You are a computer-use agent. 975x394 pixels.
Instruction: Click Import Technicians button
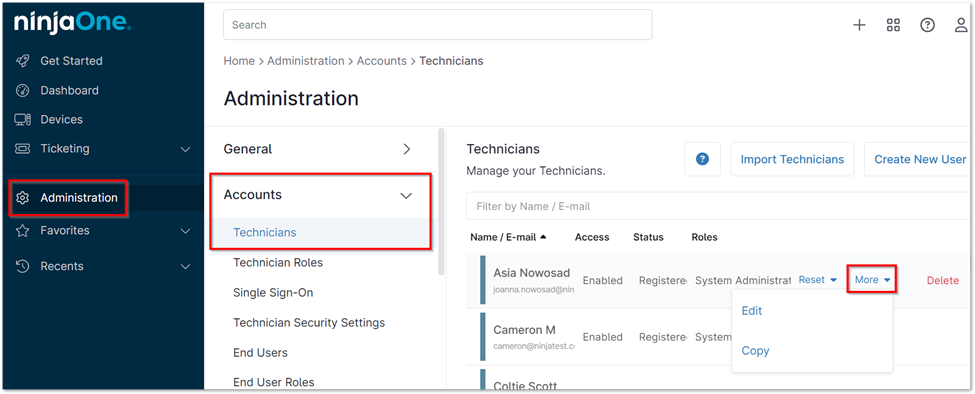(x=792, y=159)
